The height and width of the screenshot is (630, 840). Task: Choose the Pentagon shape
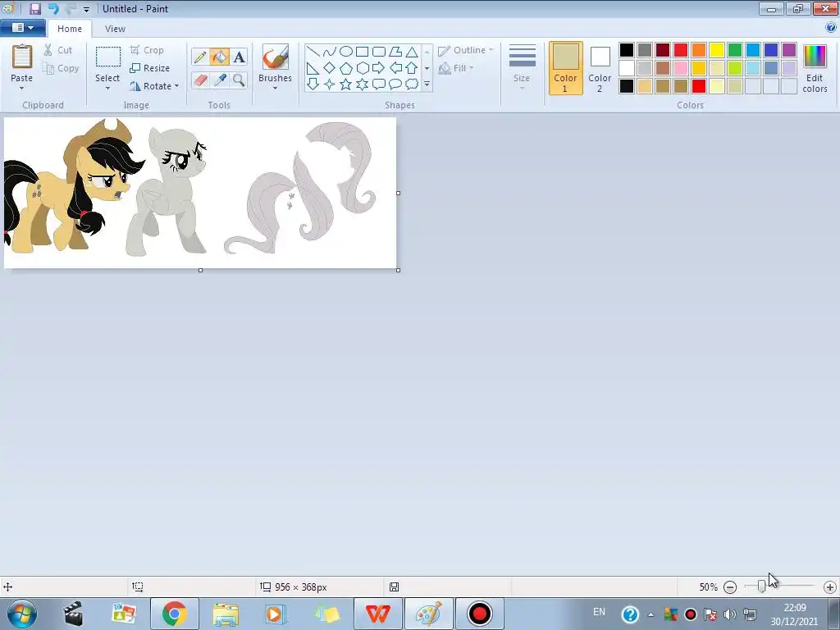click(346, 68)
